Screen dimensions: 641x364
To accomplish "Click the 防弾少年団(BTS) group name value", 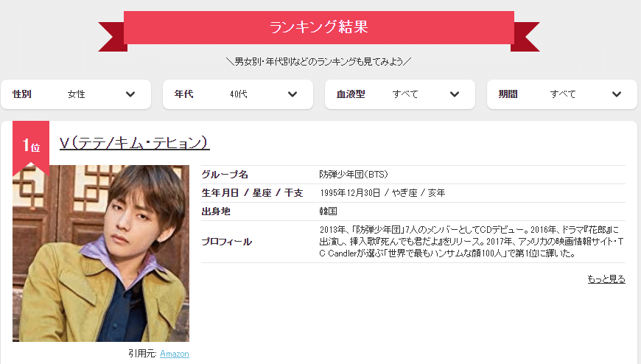I will [353, 174].
